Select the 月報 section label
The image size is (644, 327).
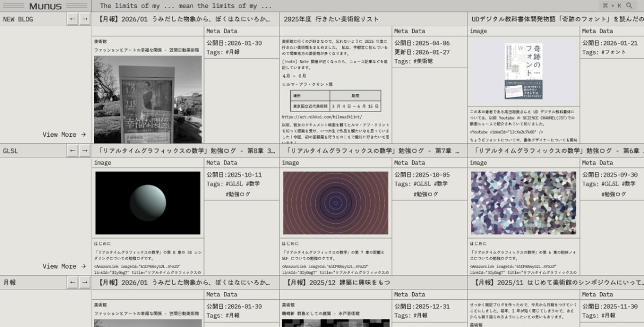(11, 283)
